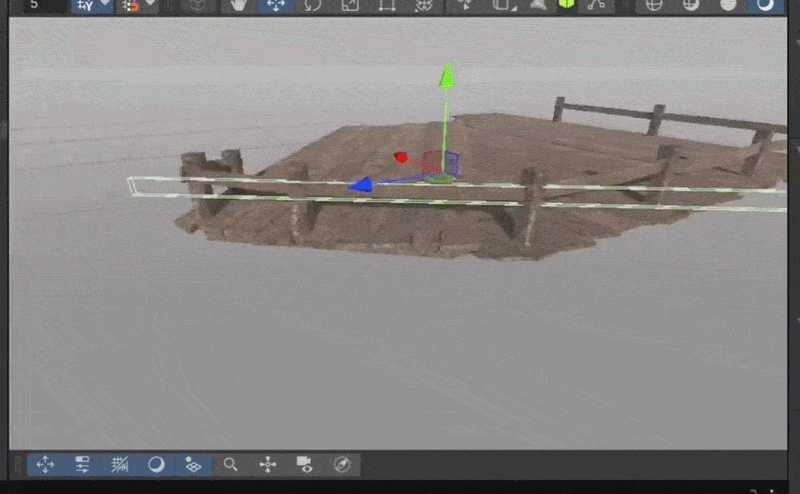The image size is (800, 494).
Task: Open dropdown arrow next to magnet icon
Action: (152, 4)
